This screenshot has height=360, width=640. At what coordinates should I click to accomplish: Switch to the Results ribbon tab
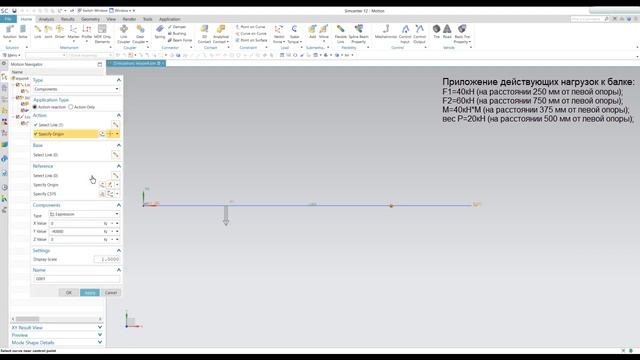coord(68,19)
